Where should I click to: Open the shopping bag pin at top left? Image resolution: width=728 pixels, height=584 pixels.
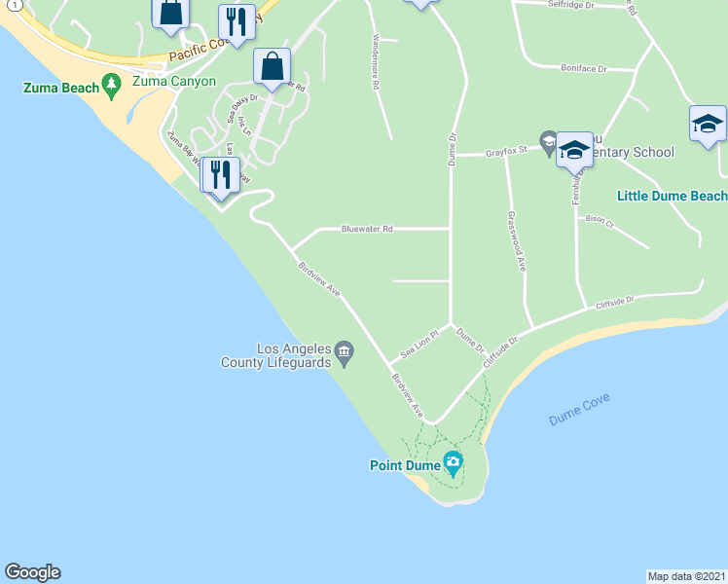pos(171,16)
